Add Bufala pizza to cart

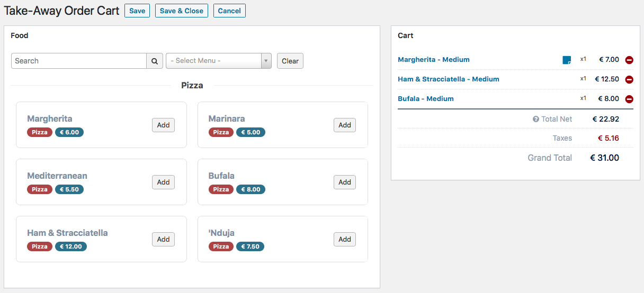345,182
